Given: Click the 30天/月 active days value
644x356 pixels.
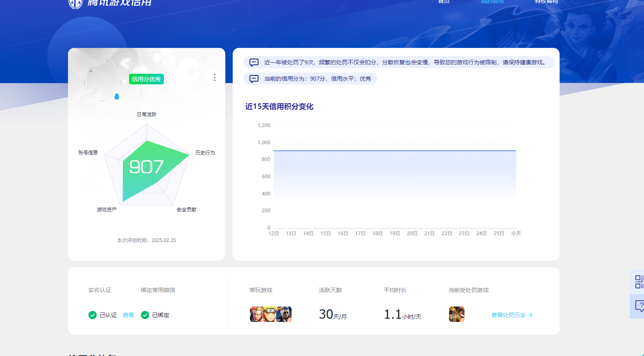Looking at the screenshot, I should (333, 314).
